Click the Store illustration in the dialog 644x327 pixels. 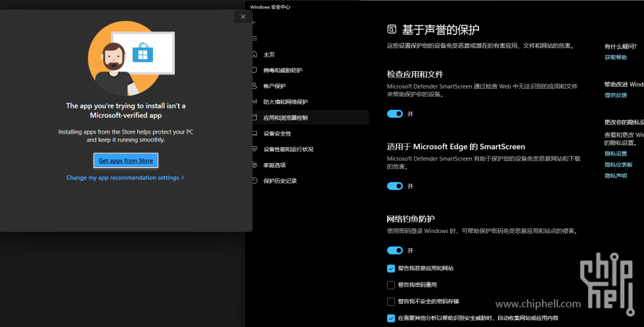131,58
